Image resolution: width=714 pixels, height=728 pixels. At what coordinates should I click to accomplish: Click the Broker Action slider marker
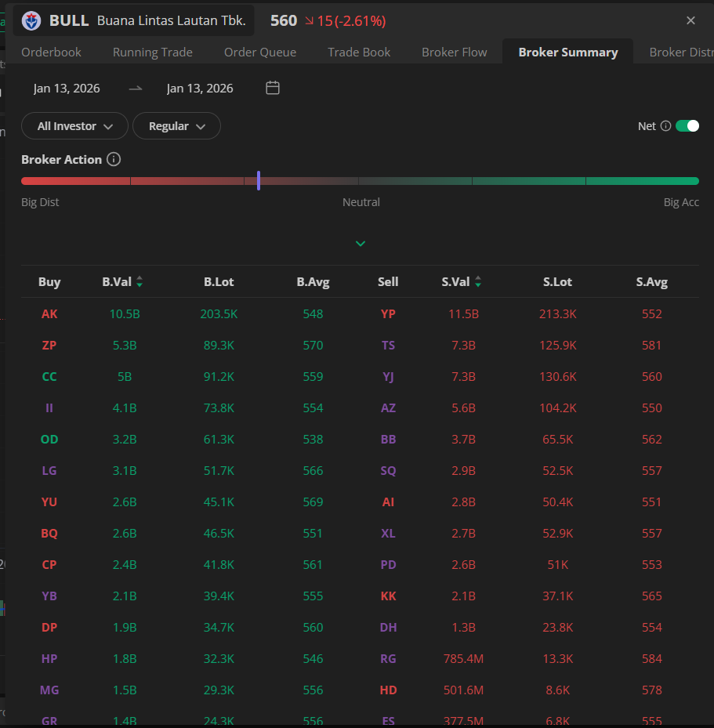tap(258, 181)
